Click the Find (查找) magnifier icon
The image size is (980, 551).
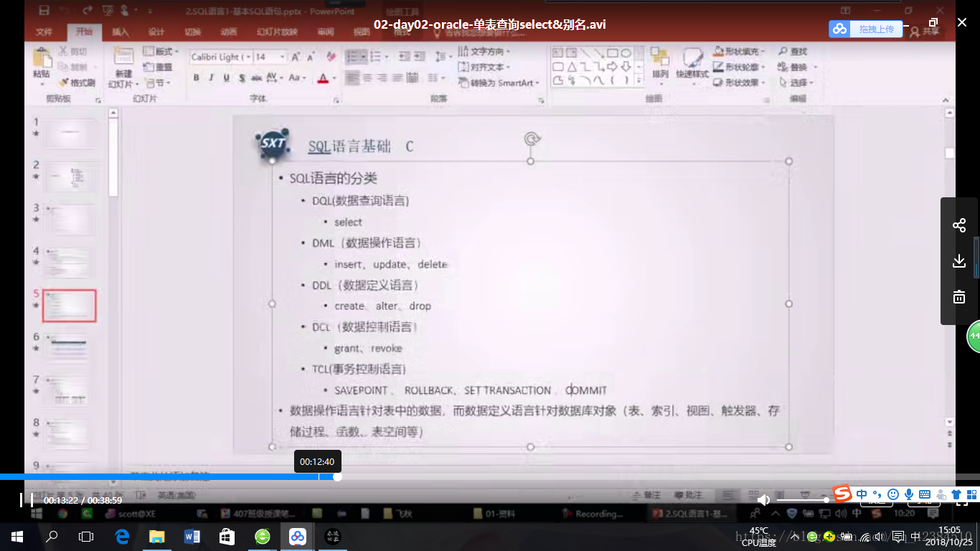(783, 52)
